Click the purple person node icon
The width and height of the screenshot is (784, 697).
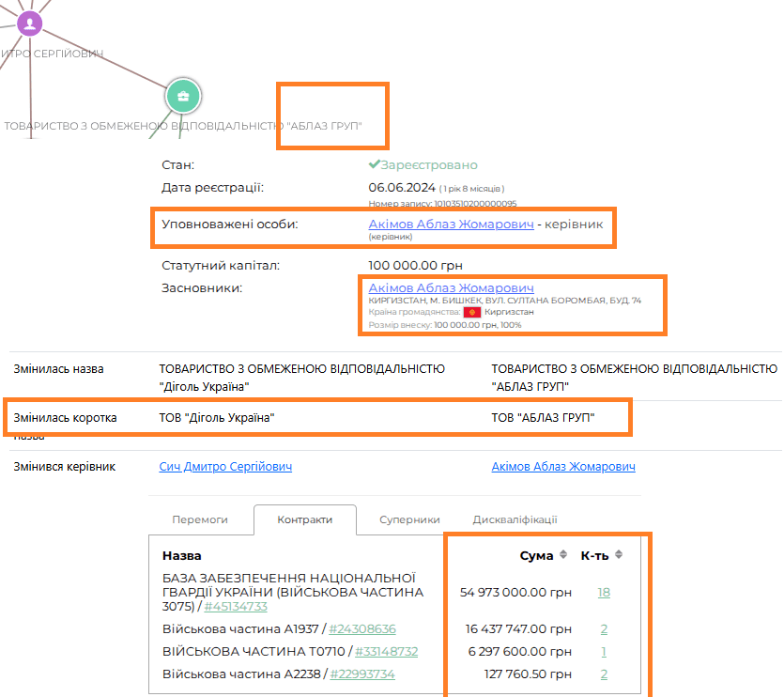tap(30, 24)
